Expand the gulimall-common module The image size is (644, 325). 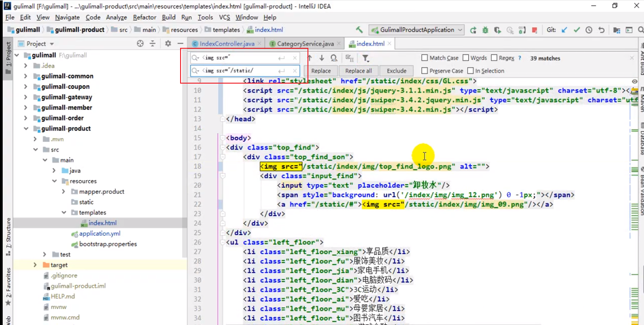click(x=26, y=76)
